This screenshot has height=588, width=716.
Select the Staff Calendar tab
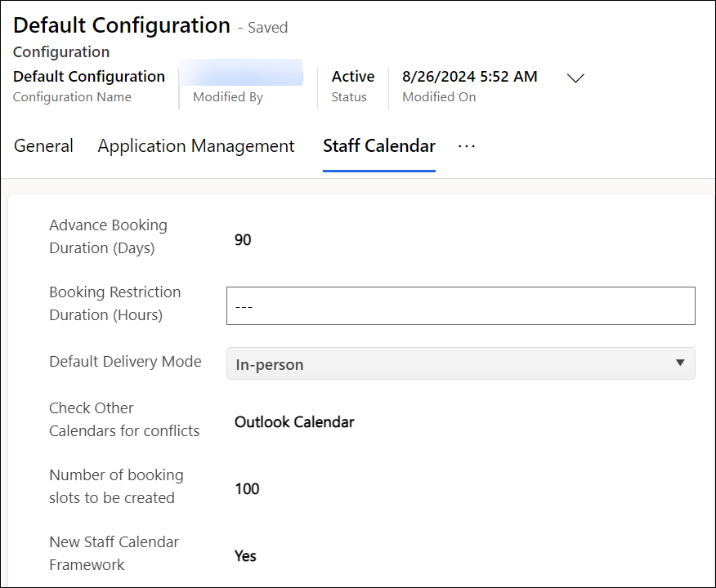[379, 146]
